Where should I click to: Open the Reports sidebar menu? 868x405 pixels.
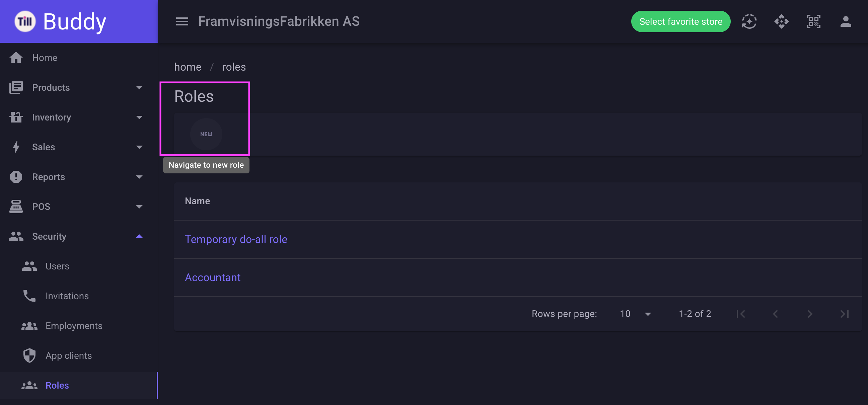[x=49, y=177]
